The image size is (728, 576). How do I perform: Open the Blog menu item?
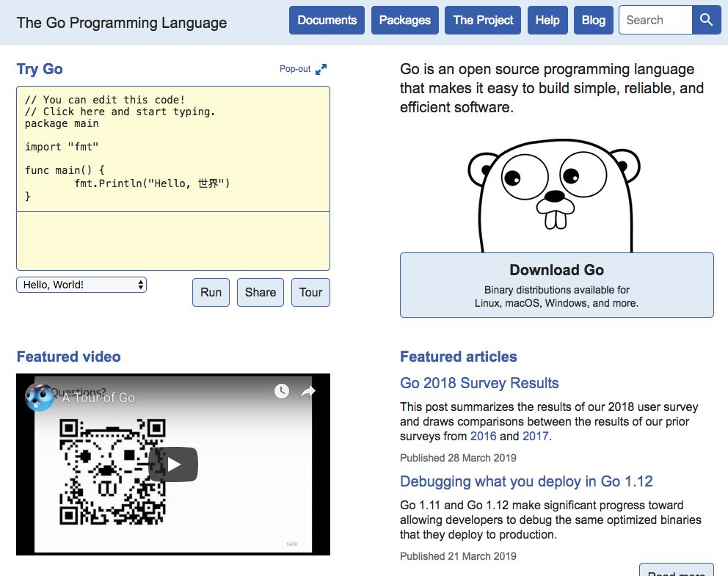point(594,21)
